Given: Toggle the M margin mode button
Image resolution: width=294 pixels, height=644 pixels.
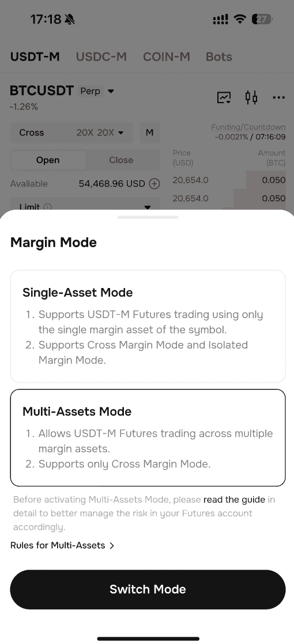Looking at the screenshot, I should point(150,132).
